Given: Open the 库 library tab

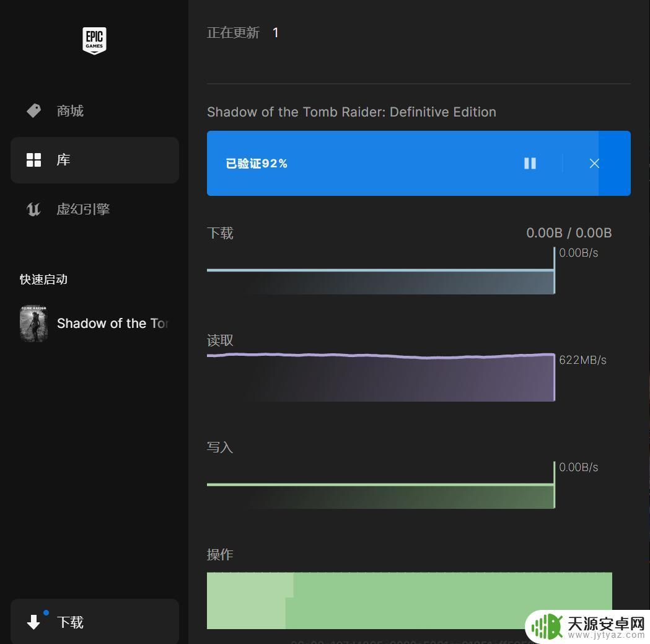Looking at the screenshot, I should point(95,160).
